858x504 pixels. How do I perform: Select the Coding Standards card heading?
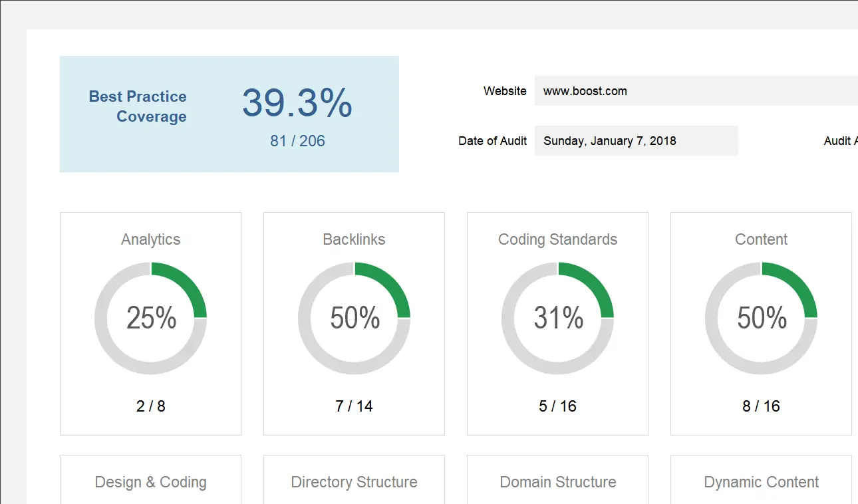[557, 239]
